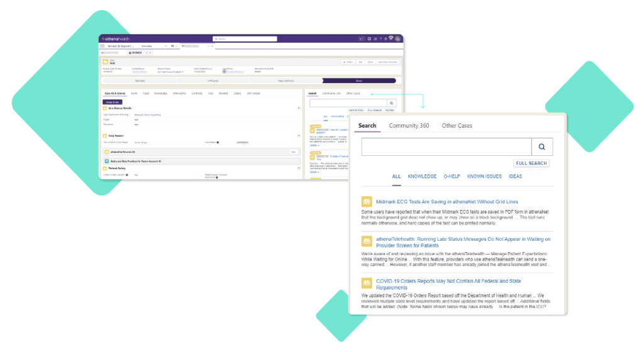Open the app launcher grid icon
This screenshot has height=352, width=644.
tap(103, 46)
